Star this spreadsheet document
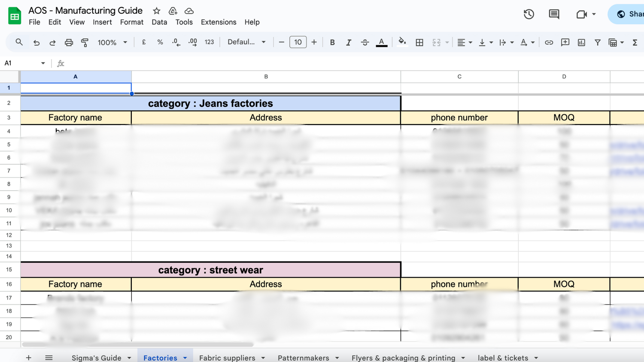 point(157,11)
